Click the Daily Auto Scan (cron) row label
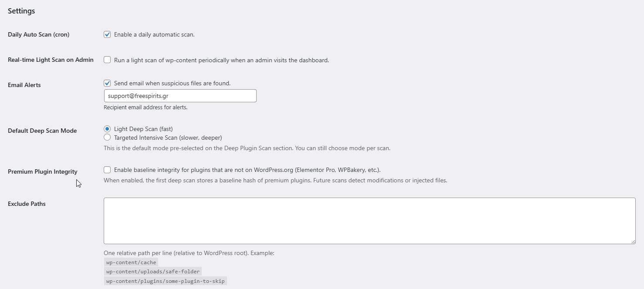 [38, 34]
